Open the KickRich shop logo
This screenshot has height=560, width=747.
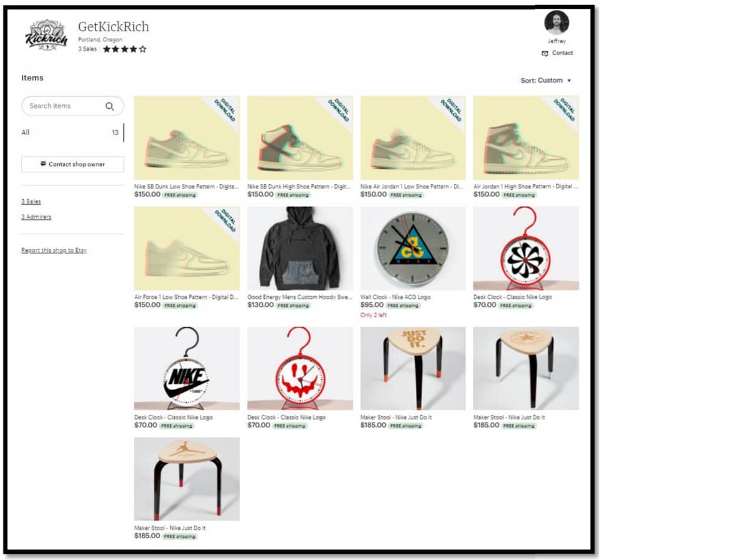[x=46, y=35]
